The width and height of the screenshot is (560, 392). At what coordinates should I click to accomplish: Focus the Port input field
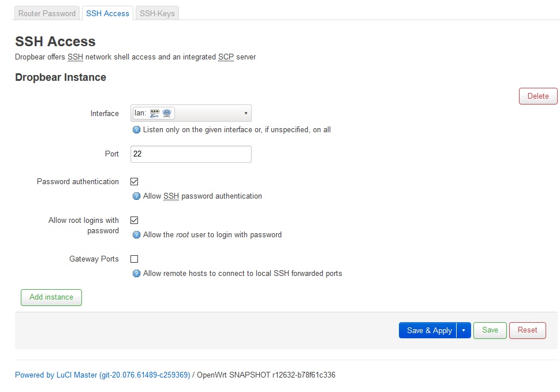click(x=191, y=154)
